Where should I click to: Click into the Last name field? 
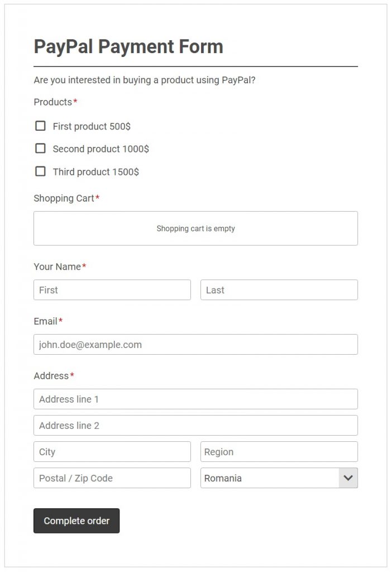pos(279,290)
